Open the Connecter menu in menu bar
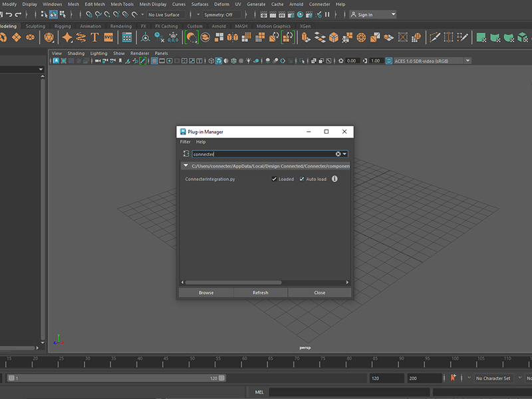The width and height of the screenshot is (532, 399). 319,4
